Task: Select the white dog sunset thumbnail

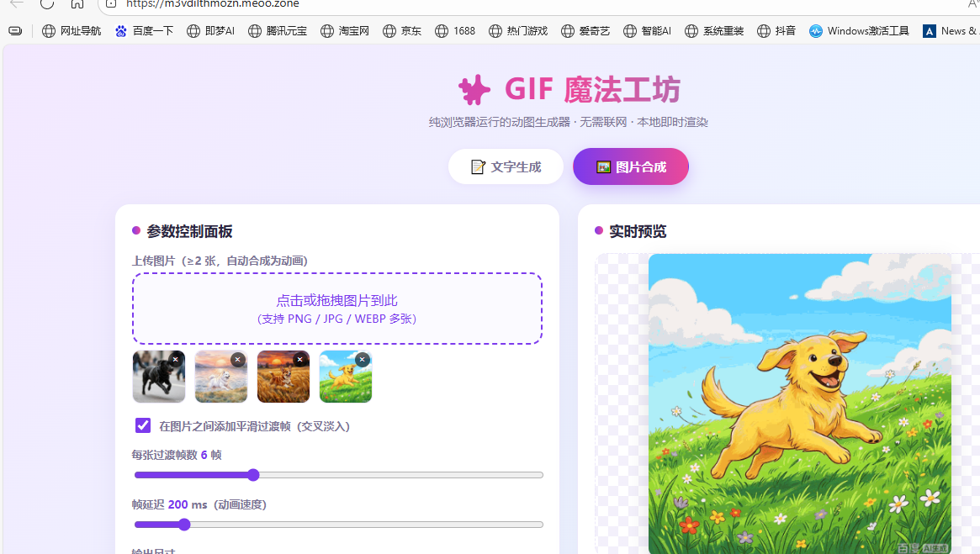Action: (220, 377)
